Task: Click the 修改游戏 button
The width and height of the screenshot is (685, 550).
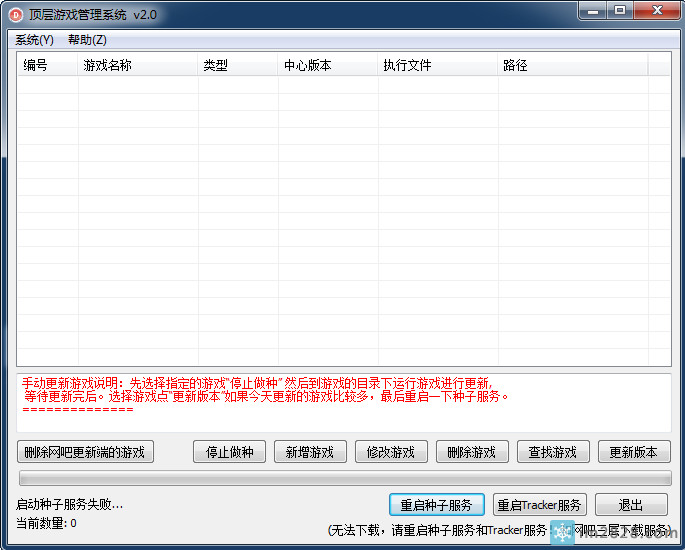Action: click(x=391, y=452)
